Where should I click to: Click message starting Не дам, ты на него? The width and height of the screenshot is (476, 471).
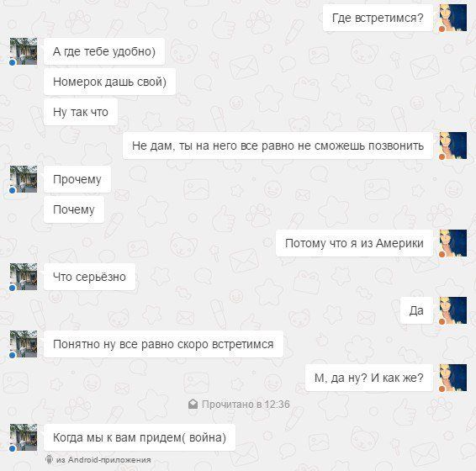[x=278, y=146]
